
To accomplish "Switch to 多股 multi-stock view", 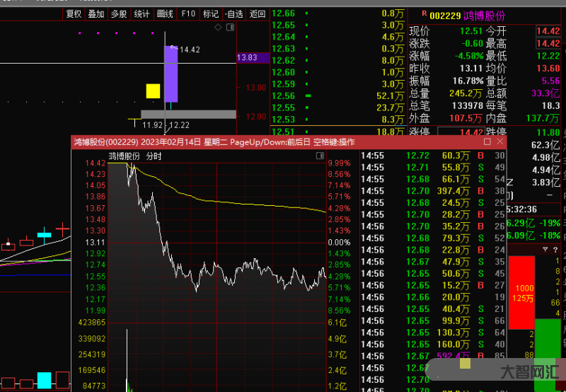I will [x=119, y=13].
